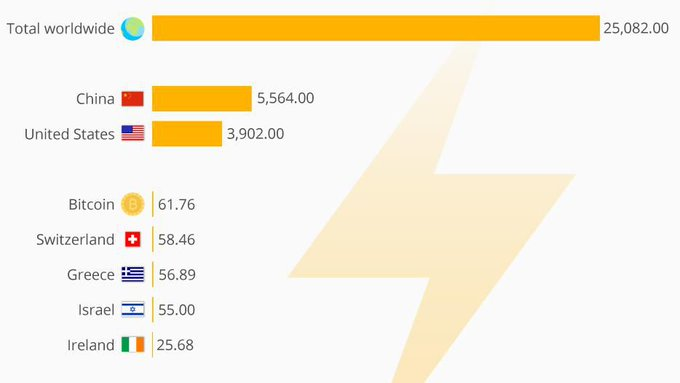Viewport: 680px width, 383px height.
Task: Click the Israel text label
Action: click(96, 310)
